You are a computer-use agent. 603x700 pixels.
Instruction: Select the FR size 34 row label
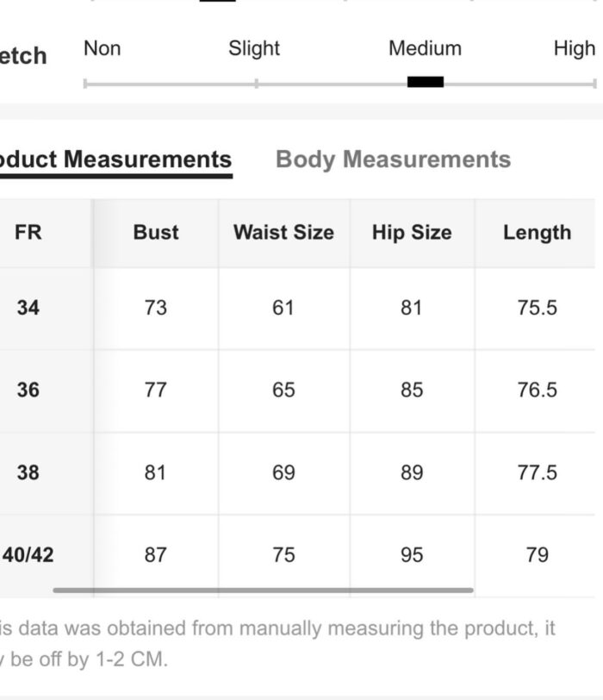28,308
